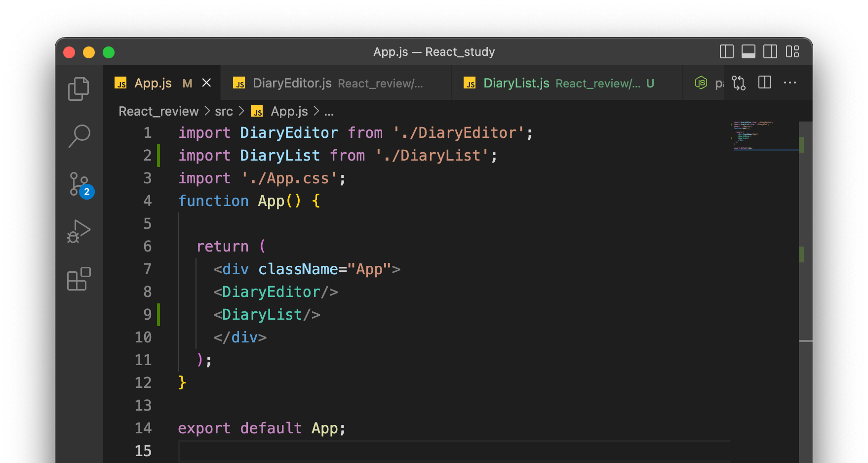Click 'export default App;' on line 14
This screenshot has width=868, height=463.
pos(262,428)
